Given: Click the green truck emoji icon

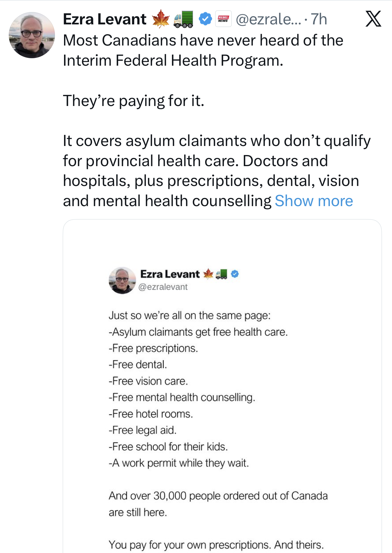Looking at the screenshot, I should (x=184, y=19).
